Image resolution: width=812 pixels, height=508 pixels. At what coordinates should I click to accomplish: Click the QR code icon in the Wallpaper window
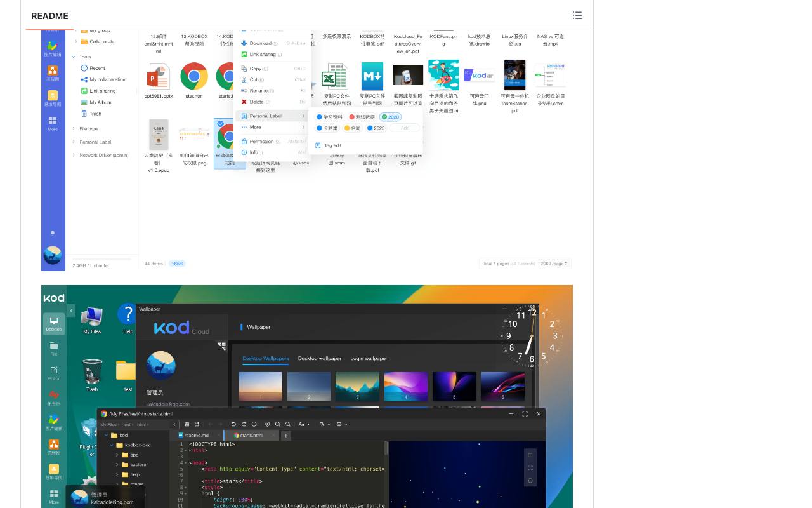(x=222, y=346)
